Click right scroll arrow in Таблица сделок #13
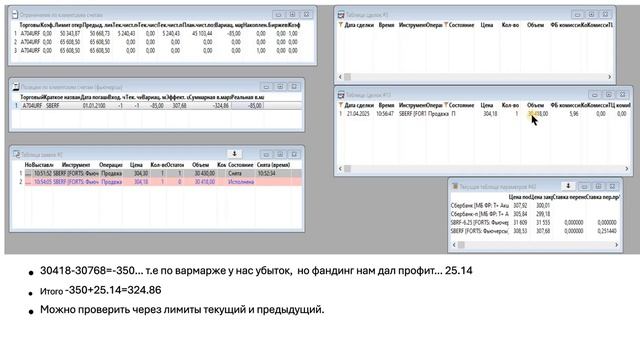The width and height of the screenshot is (640, 360). coord(627,168)
